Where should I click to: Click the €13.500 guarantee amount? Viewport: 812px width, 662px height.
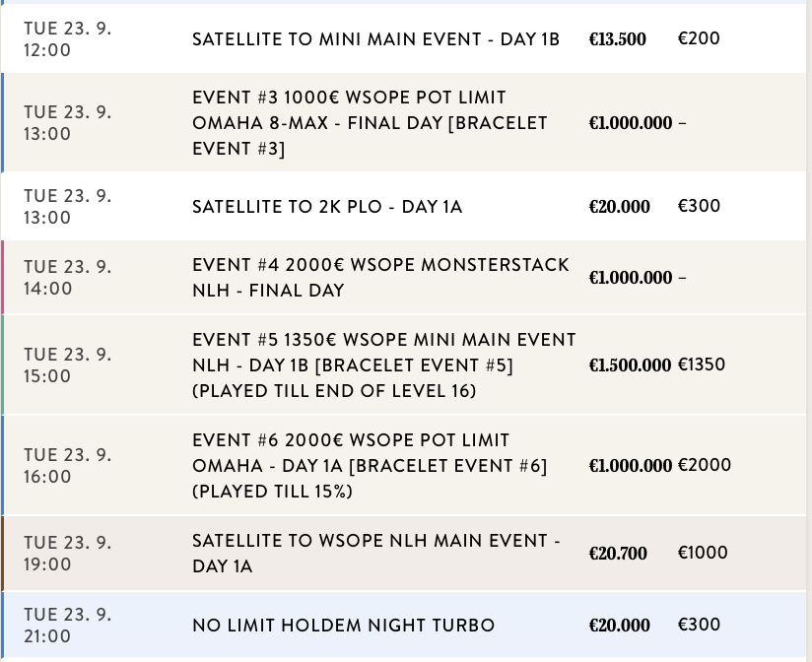(617, 39)
